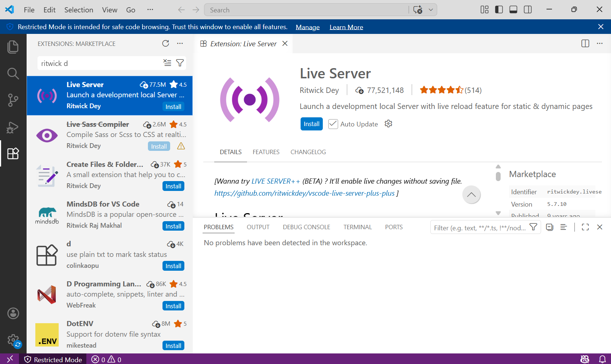Dismiss the Restricted Mode banner
The height and width of the screenshot is (364, 611).
point(601,27)
